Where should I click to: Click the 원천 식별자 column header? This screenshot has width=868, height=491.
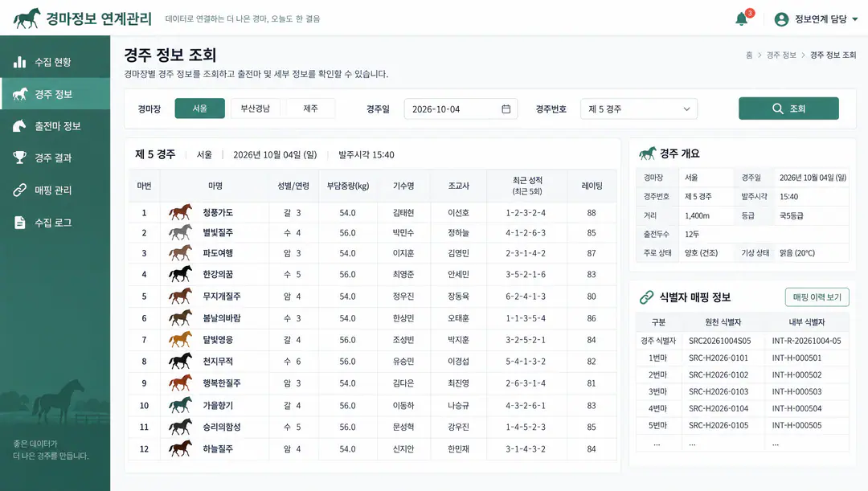pyautogui.click(x=723, y=322)
